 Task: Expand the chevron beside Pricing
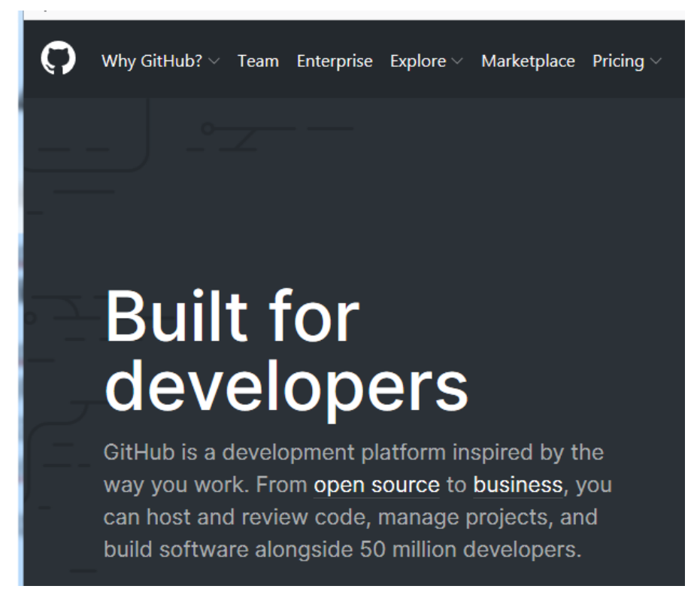(656, 61)
